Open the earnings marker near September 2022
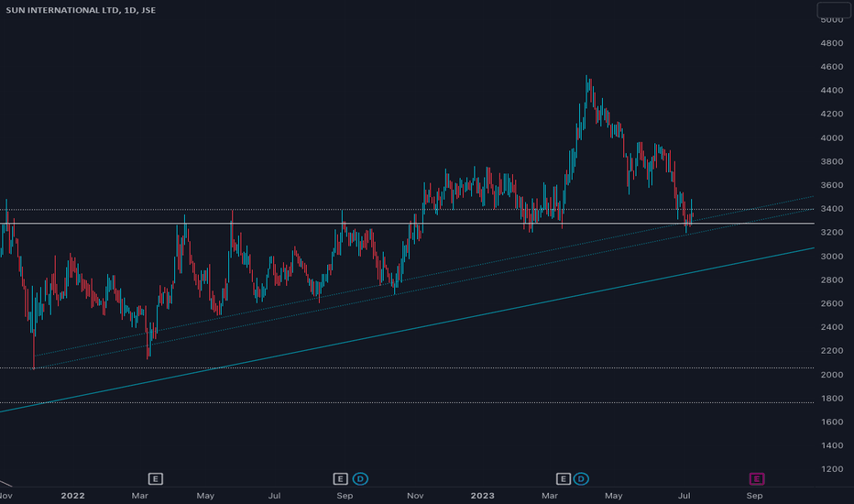The width and height of the screenshot is (854, 504). point(340,479)
